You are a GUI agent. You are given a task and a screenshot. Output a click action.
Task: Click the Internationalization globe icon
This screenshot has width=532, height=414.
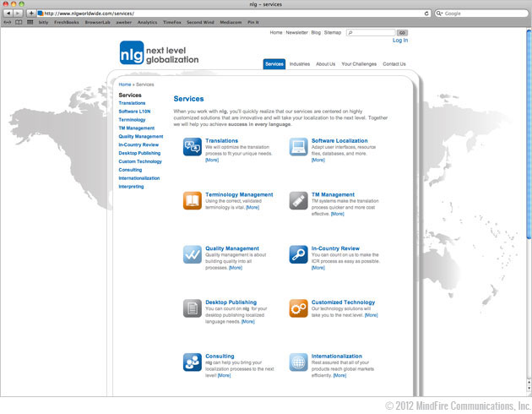299,362
